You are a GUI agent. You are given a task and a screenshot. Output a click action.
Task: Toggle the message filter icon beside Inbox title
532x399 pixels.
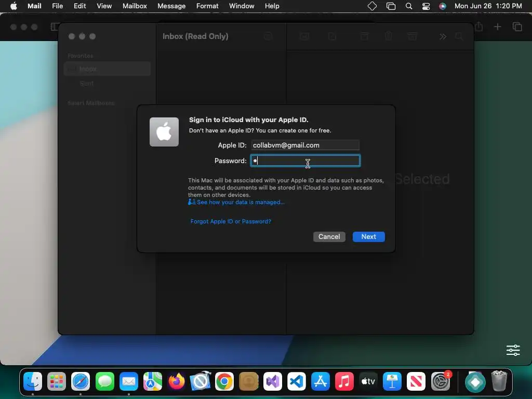(268, 36)
